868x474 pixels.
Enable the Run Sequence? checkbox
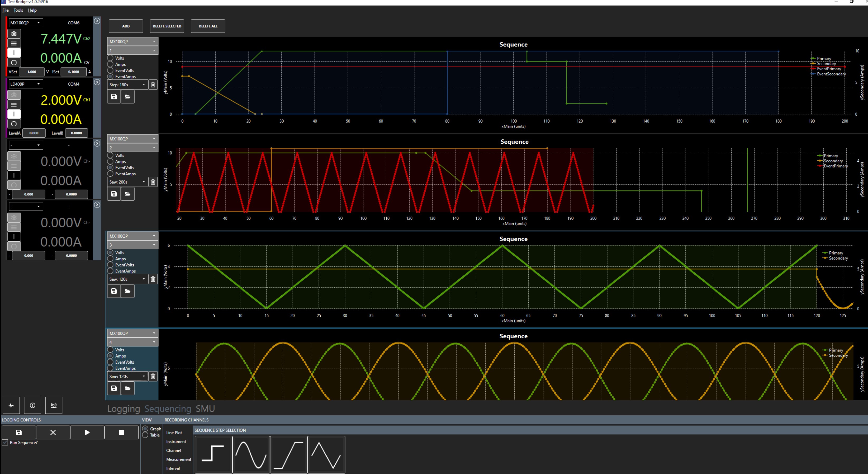click(5, 443)
